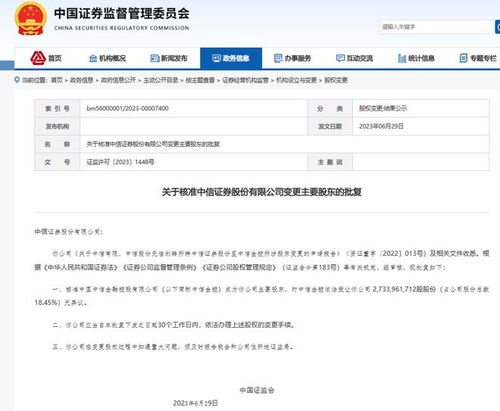
Task: Click the red home icon in navigation
Action: coord(38,58)
